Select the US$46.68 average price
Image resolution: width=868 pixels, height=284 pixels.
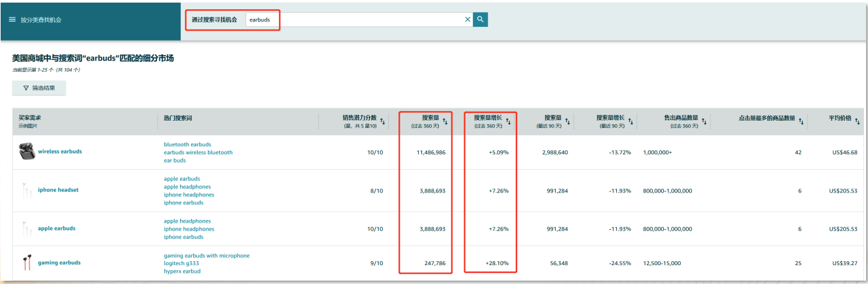click(844, 152)
